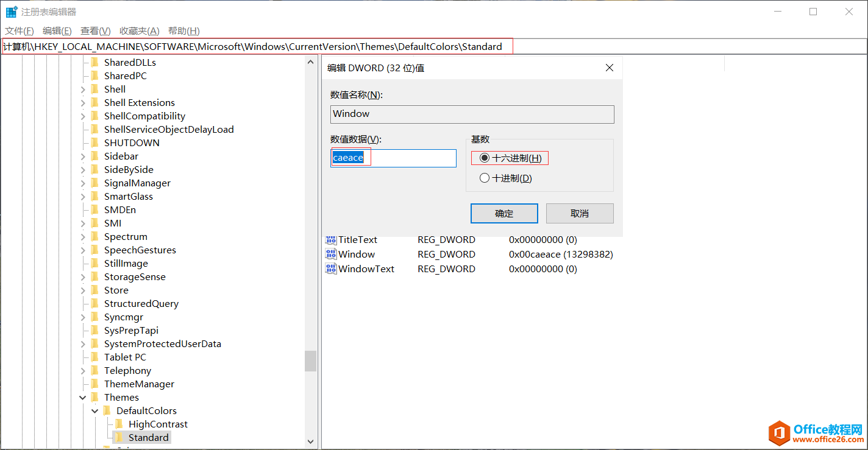Expand the Telephony tree node
The image size is (868, 450).
click(x=83, y=370)
